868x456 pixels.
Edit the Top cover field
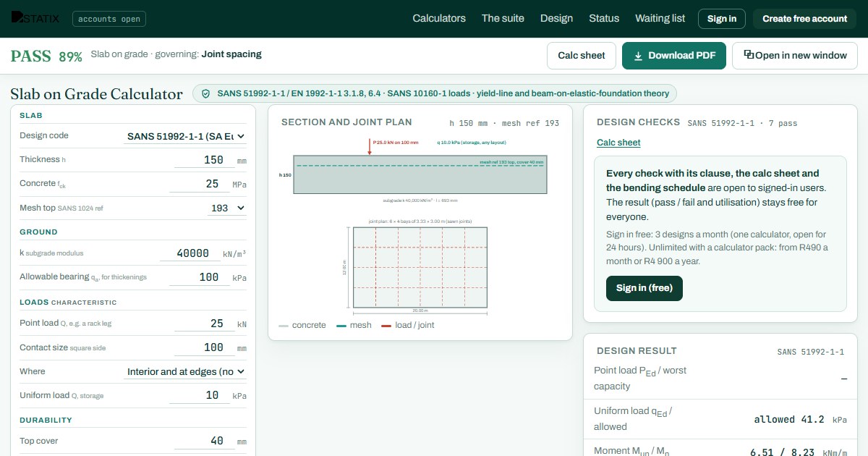[x=203, y=441]
